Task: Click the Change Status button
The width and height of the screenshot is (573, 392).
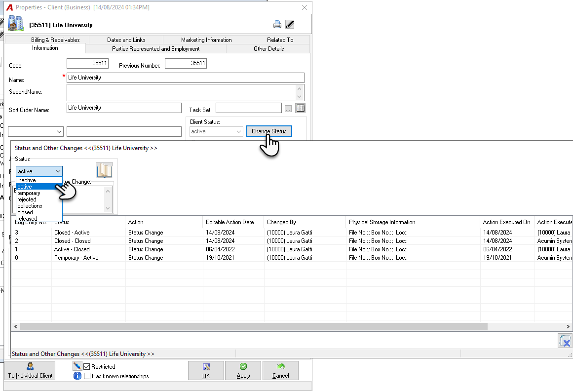Action: click(269, 131)
